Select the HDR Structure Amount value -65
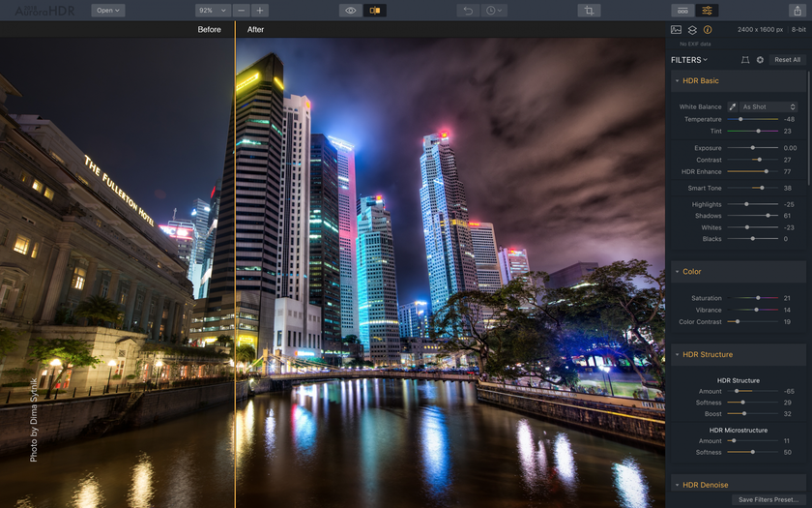This screenshot has width=812, height=508. click(x=789, y=391)
